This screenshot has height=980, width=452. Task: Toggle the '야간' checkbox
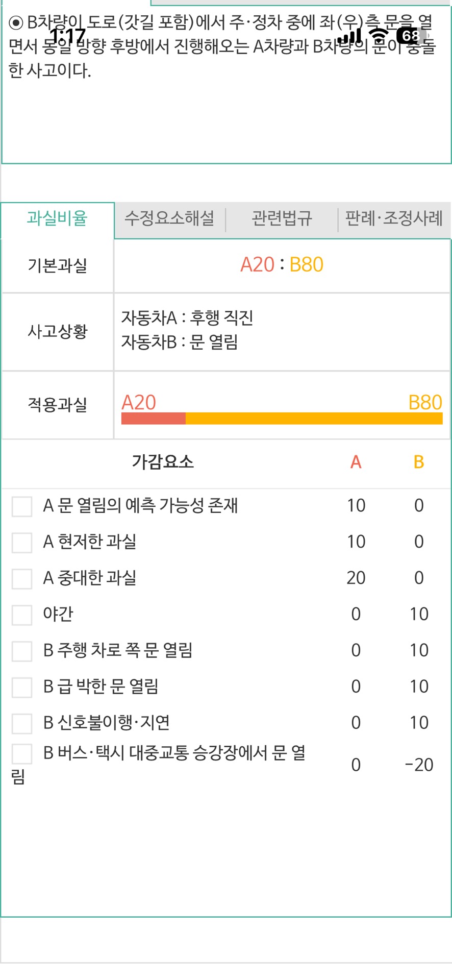point(22,615)
